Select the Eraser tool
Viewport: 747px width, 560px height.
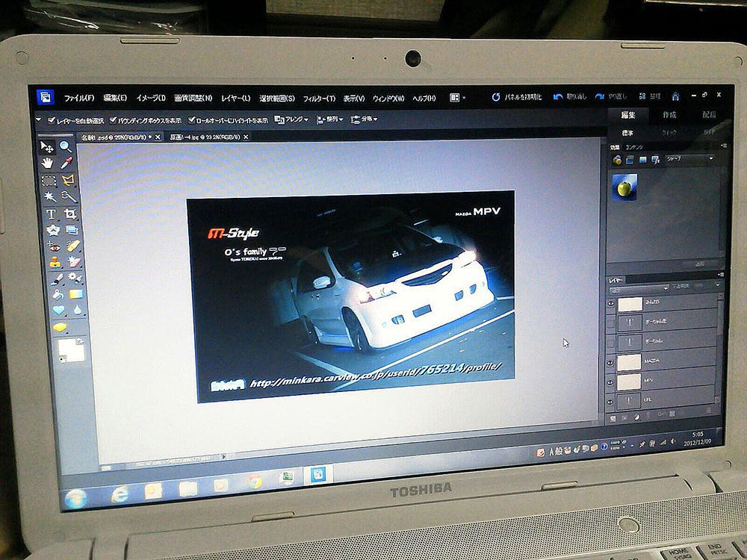coord(74,261)
